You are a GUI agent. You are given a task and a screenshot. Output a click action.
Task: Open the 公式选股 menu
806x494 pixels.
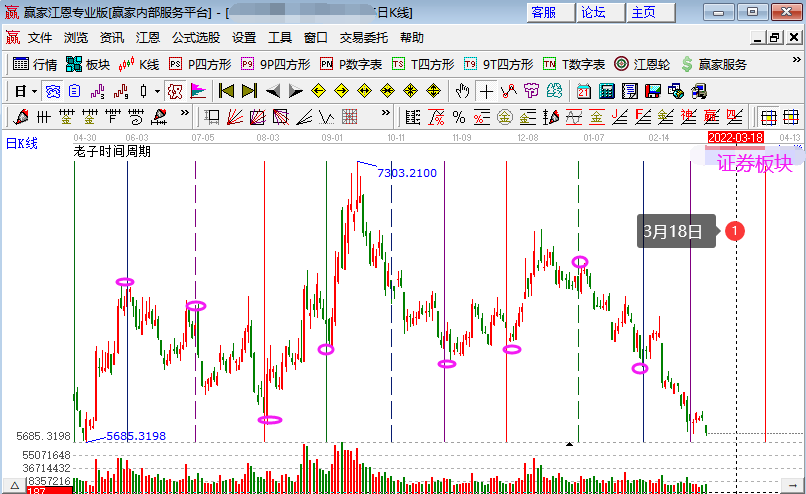click(196, 38)
